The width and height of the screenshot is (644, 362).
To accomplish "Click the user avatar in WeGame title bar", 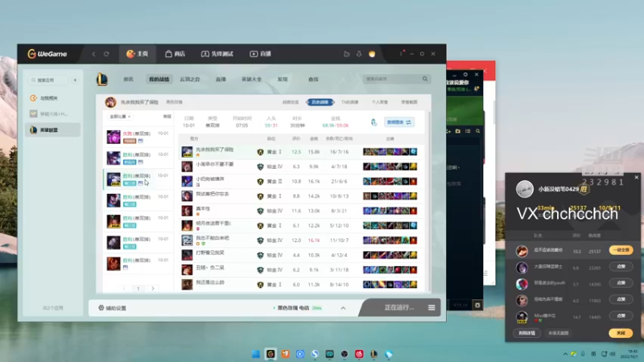I will point(372,54).
